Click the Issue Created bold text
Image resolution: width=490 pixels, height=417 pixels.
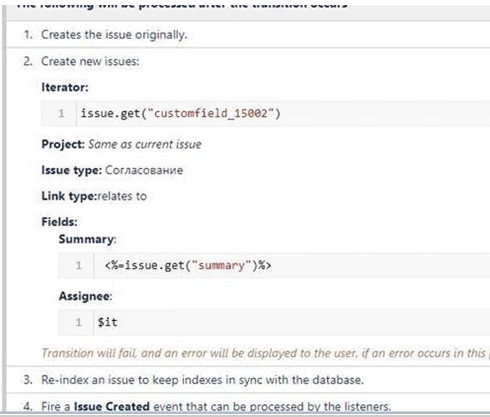[x=111, y=406]
